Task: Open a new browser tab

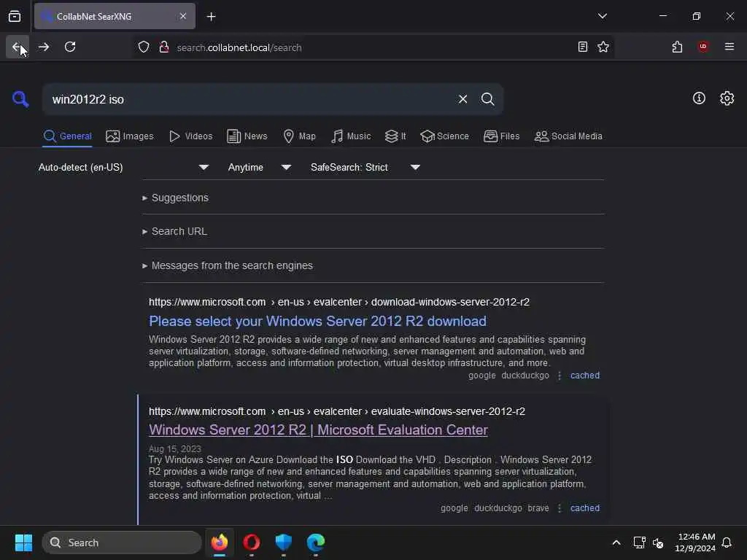Action: click(211, 17)
